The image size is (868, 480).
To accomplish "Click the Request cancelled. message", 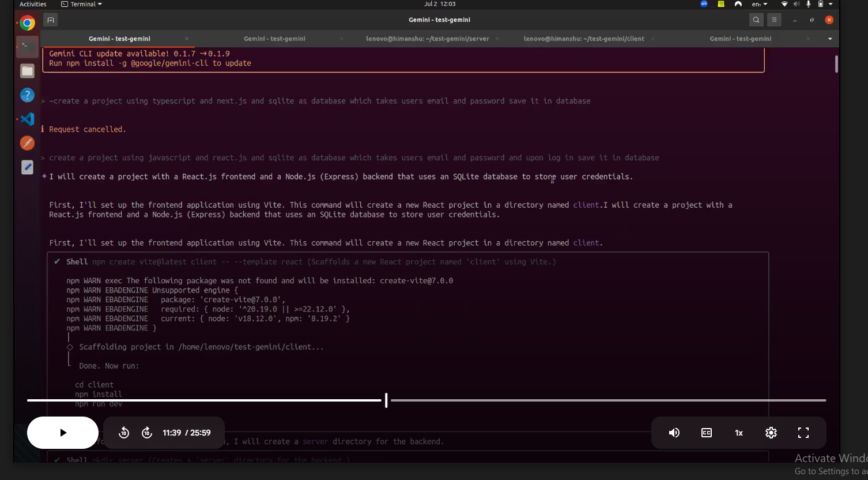I will [x=88, y=129].
